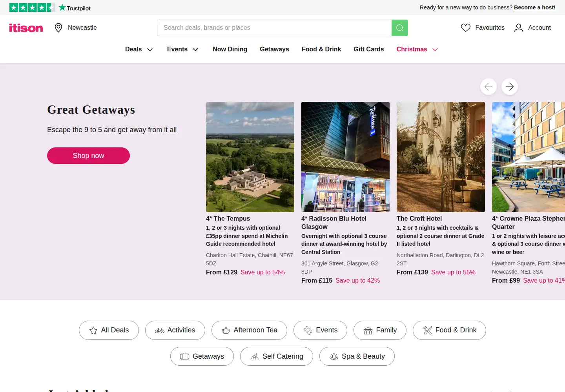Click the From £139 price text
This screenshot has height=392, width=565.
pos(412,272)
